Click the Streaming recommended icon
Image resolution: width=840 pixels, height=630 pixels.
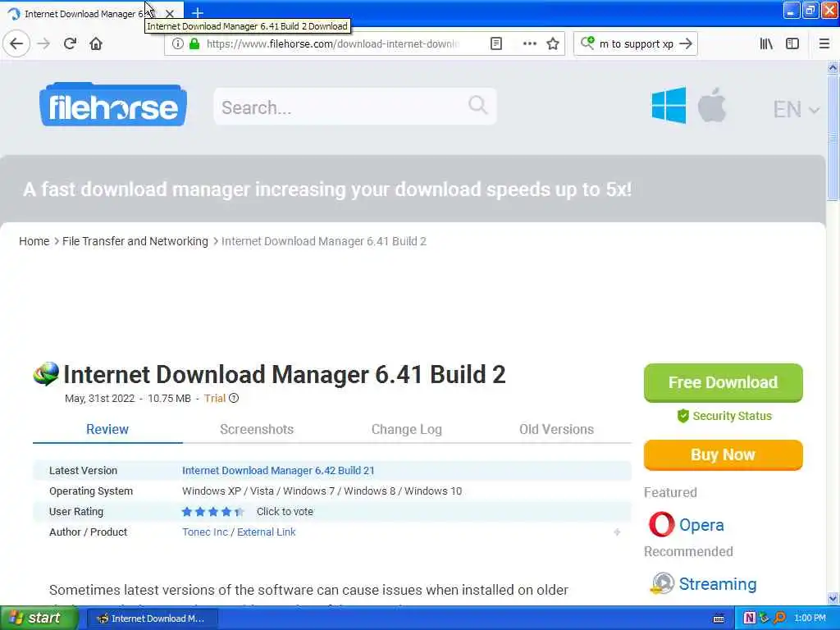click(662, 583)
